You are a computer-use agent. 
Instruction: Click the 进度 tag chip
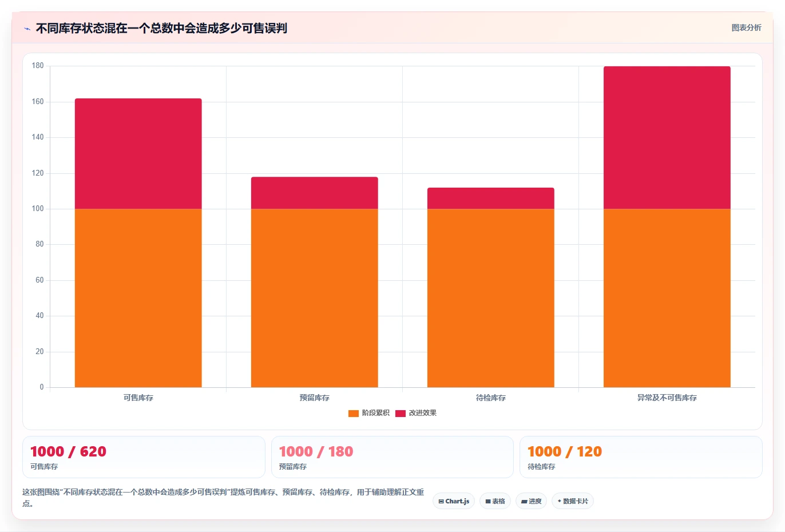(531, 501)
